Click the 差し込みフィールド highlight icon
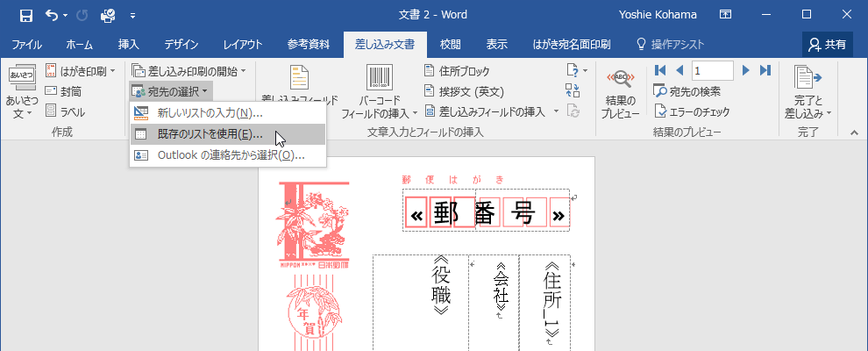 [300, 79]
